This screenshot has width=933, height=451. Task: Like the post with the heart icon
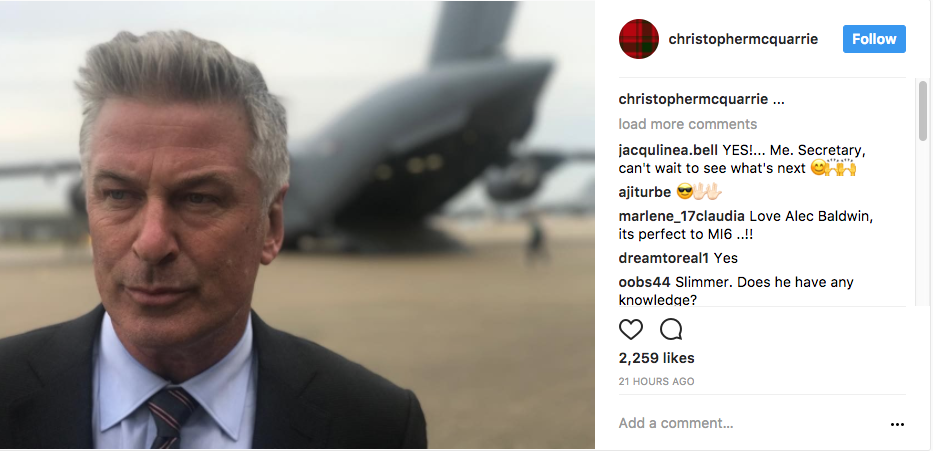(631, 329)
